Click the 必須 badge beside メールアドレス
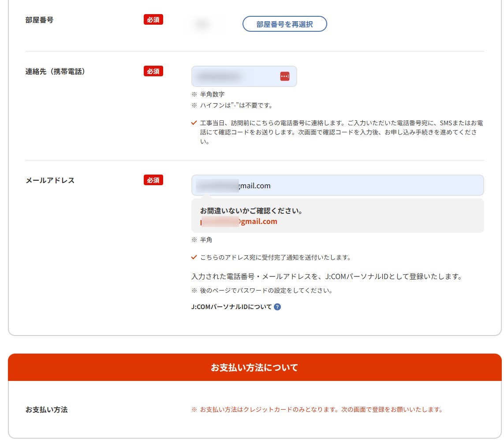This screenshot has width=504, height=440. (153, 180)
